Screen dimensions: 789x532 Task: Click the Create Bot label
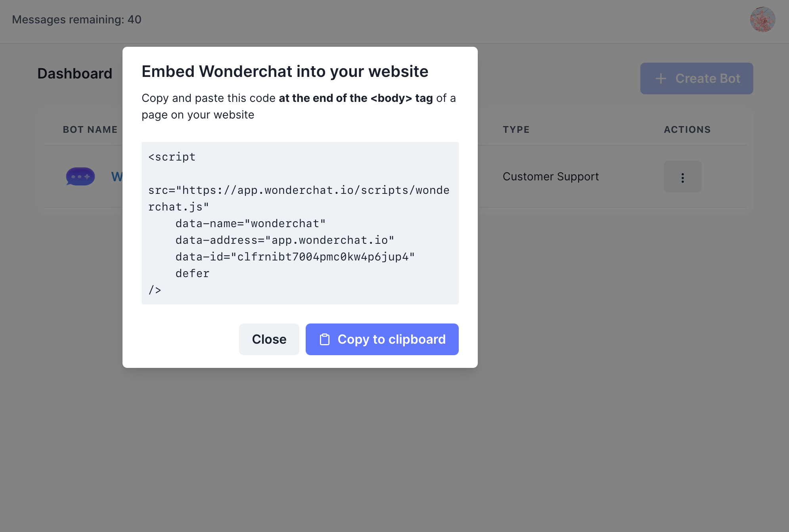coord(708,78)
